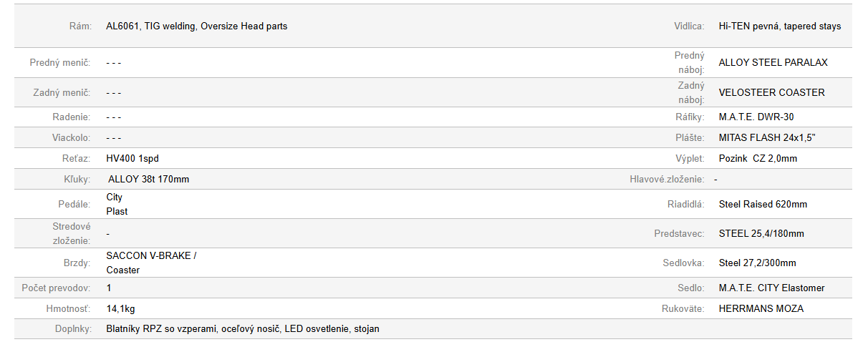868x347 pixels.
Task: Click the SACCON V-BRAKE brakes value
Action: coord(151,255)
